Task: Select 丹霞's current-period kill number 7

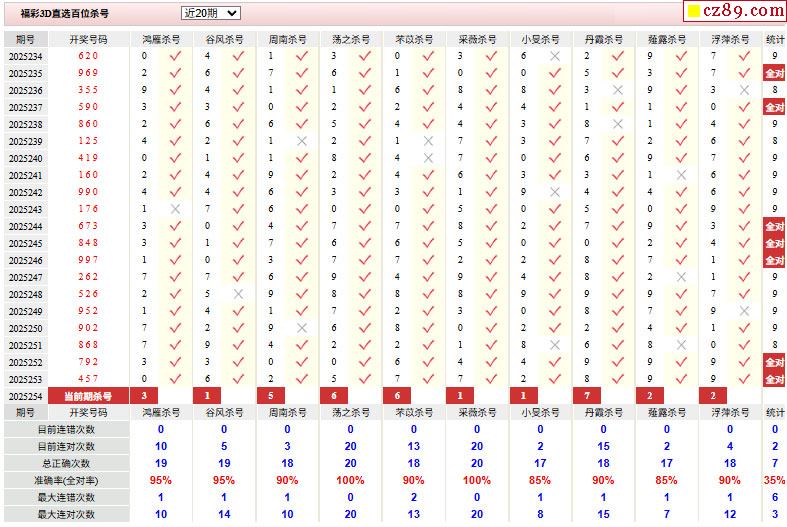Action: 587,396
